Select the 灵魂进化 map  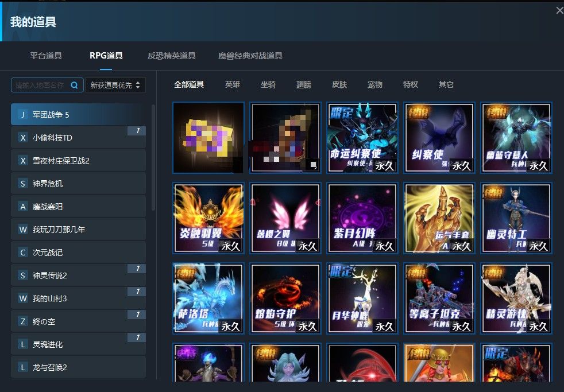79,344
